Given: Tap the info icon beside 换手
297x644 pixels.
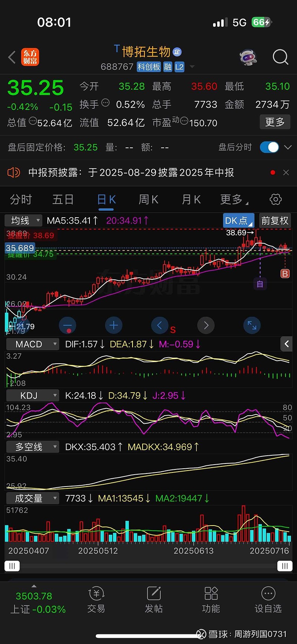Looking at the screenshot, I should [105, 103].
